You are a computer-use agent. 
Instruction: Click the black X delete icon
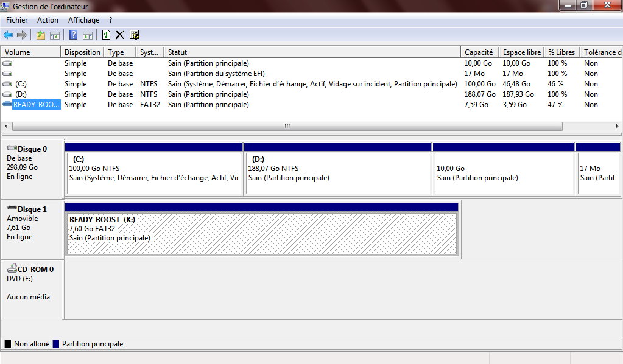tap(120, 35)
